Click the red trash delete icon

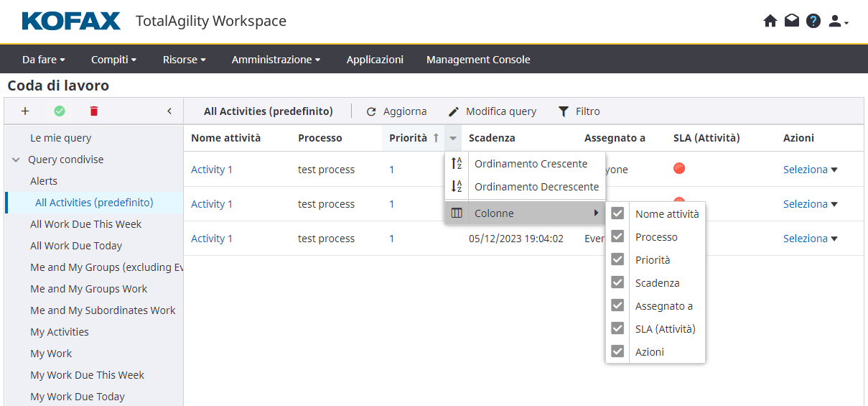coord(93,111)
